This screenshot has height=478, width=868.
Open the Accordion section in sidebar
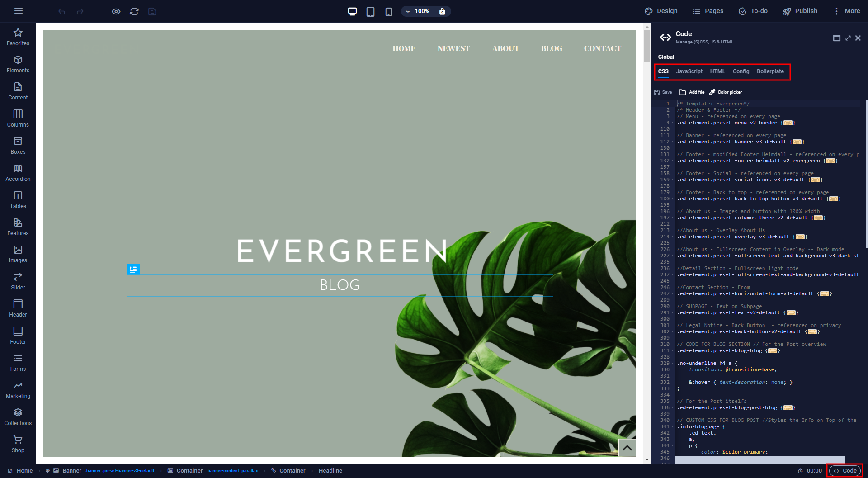pos(18,173)
